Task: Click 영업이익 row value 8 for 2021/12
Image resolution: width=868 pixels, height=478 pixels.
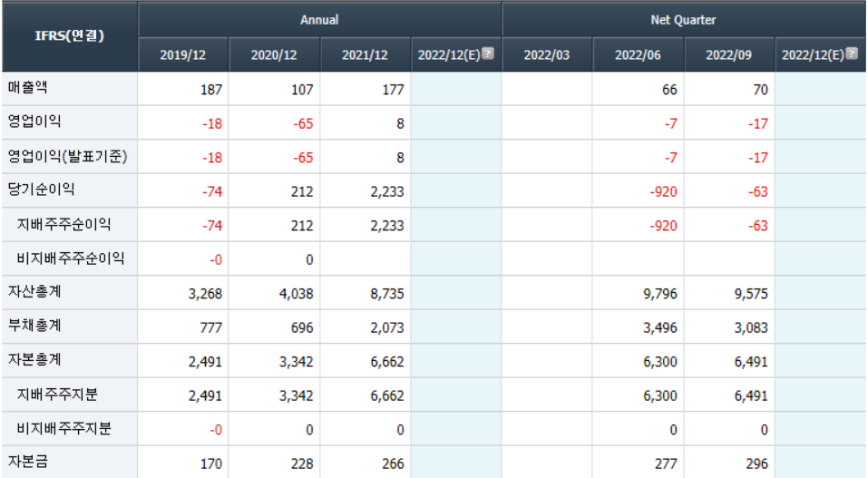Action: click(400, 123)
